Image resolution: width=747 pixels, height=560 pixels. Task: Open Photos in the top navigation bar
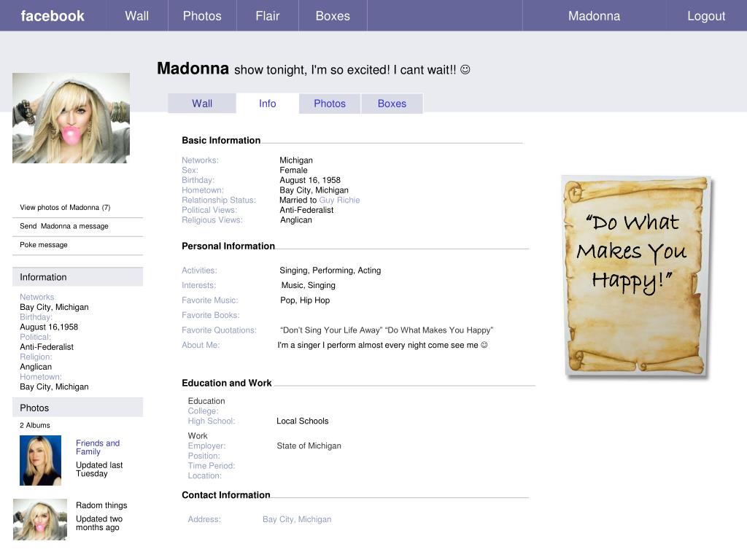(x=202, y=16)
